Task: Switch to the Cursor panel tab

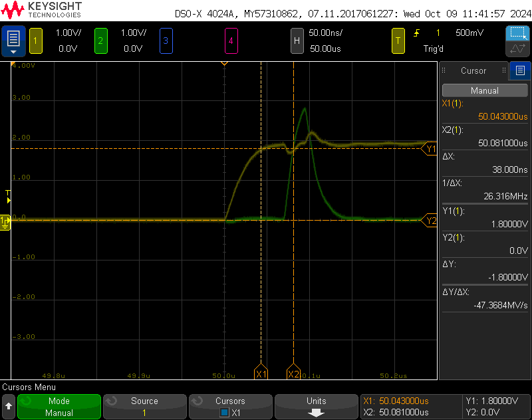Action: (x=473, y=71)
